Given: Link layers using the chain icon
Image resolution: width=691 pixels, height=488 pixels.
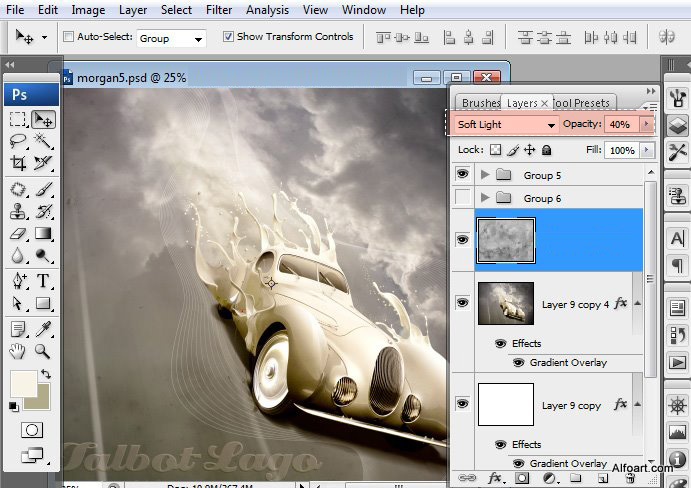Looking at the screenshot, I should pos(467,478).
